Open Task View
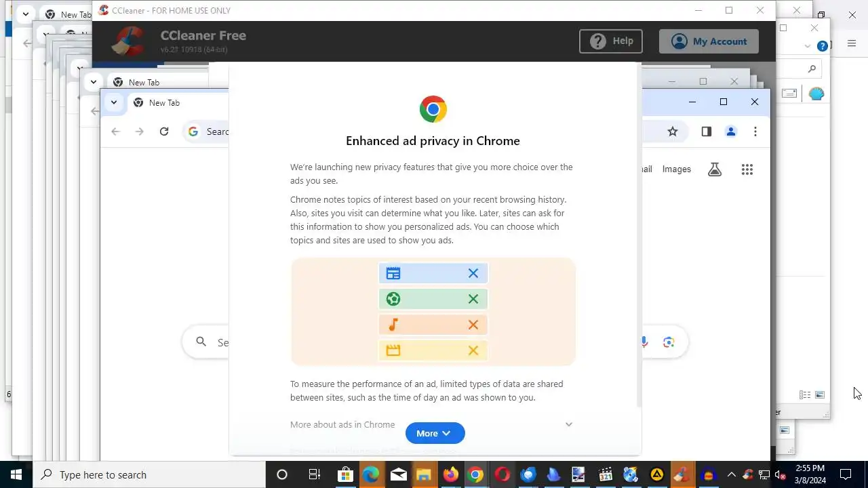This screenshot has height=488, width=868. pyautogui.click(x=315, y=474)
